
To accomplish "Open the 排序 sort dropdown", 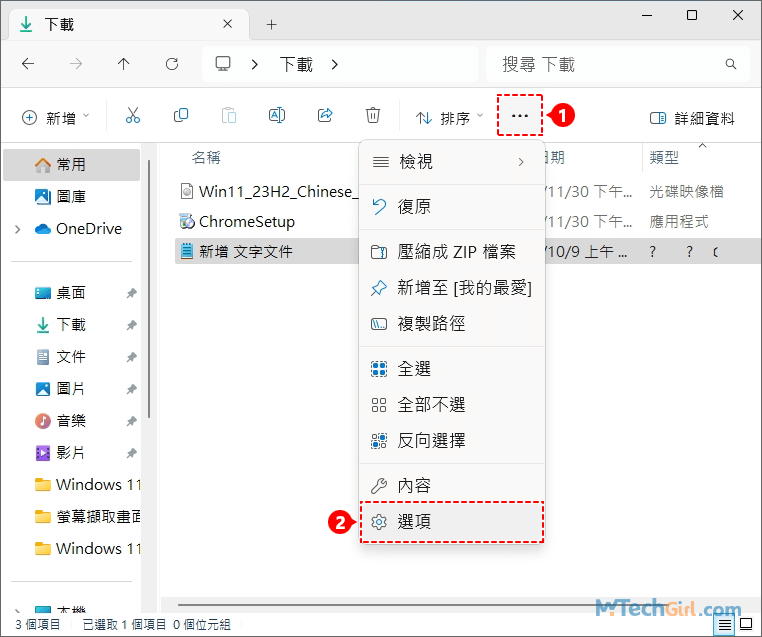I will 449,118.
